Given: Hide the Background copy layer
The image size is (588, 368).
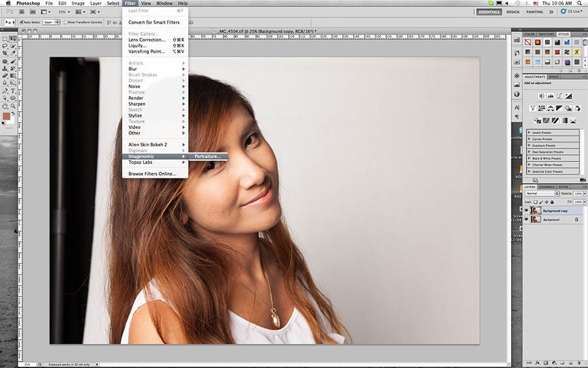Looking at the screenshot, I should click(527, 210).
